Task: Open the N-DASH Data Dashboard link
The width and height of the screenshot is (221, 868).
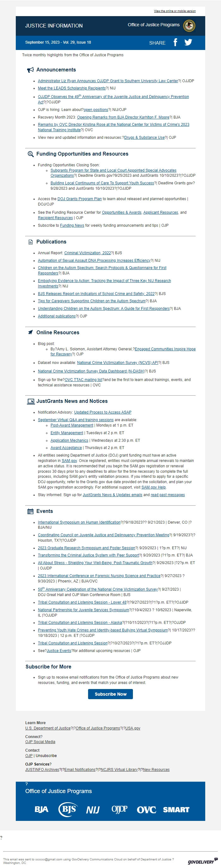Action: coord(91,371)
